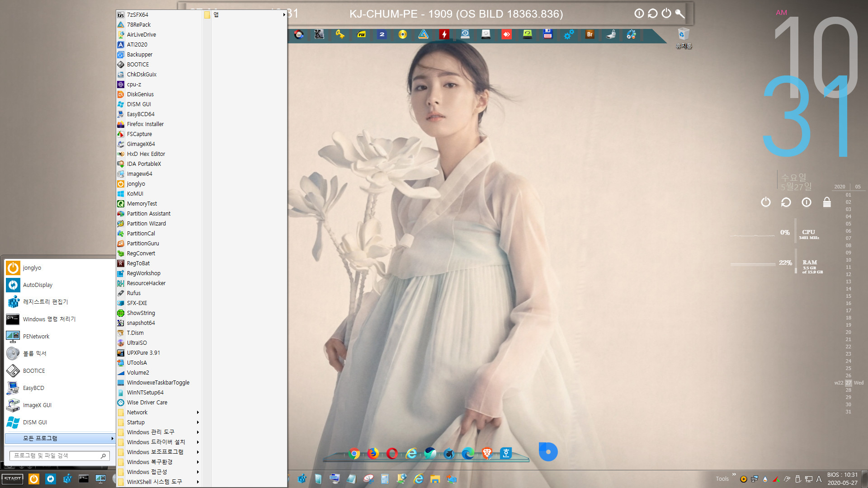
Task: Open the Recycle Bin 휴지통 desktop icon
Action: click(684, 38)
